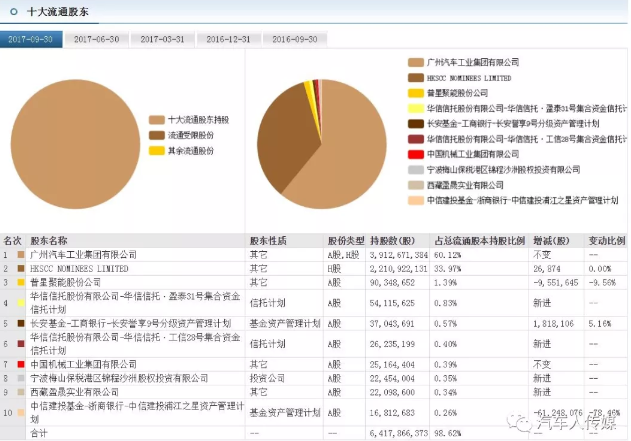Click the 33.97% ratio cell
The height and width of the screenshot is (441, 631).
(x=447, y=269)
